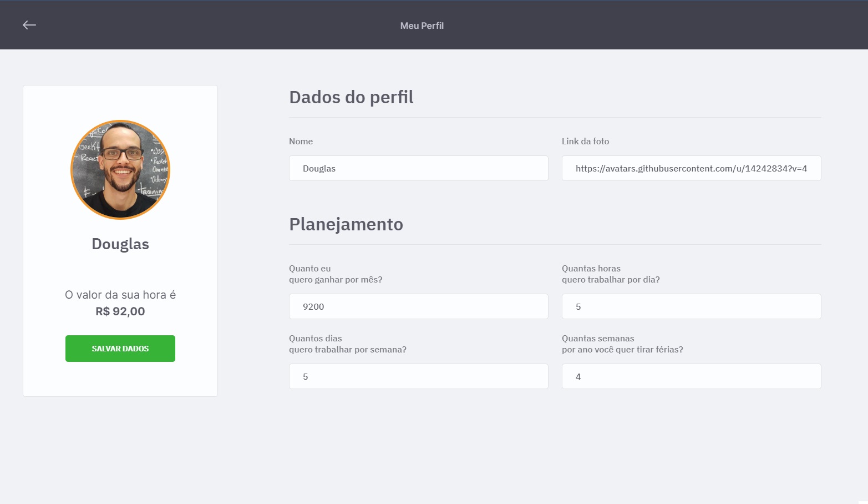The image size is (868, 504).
Task: Click the Nome field label
Action: 301,142
